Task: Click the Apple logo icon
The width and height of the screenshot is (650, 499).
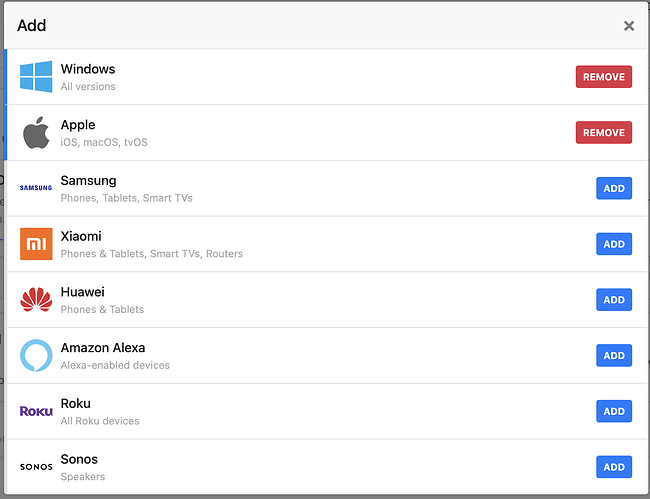Action: click(x=36, y=132)
